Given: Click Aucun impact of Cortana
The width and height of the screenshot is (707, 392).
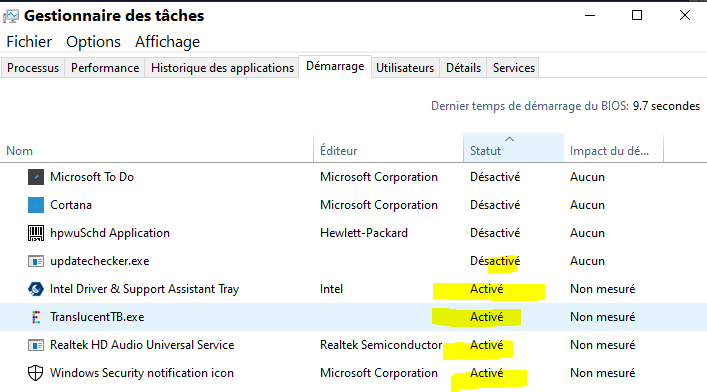Looking at the screenshot, I should pos(587,205).
